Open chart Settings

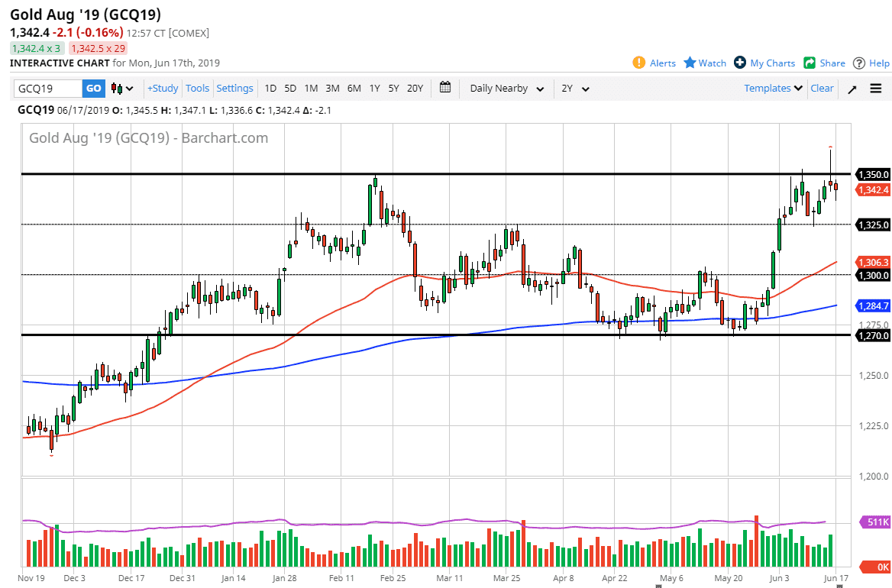point(234,88)
